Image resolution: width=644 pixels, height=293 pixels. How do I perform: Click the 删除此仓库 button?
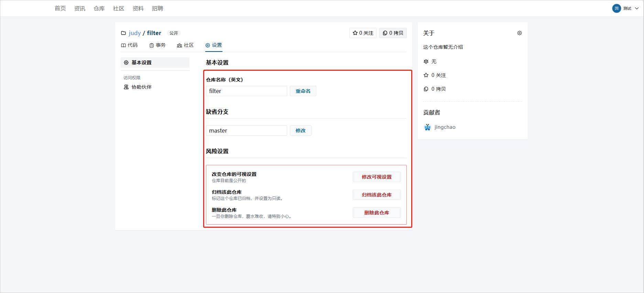click(376, 213)
